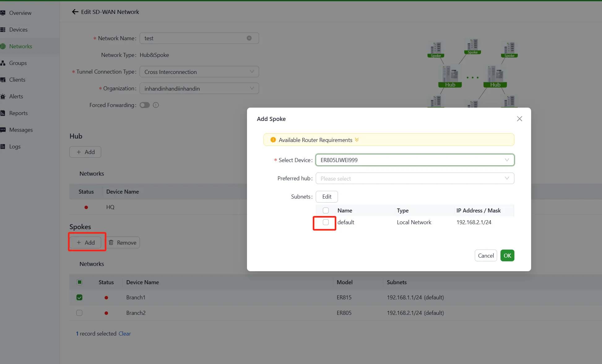Expand the Available Router Requirements chevrons

pyautogui.click(x=357, y=140)
